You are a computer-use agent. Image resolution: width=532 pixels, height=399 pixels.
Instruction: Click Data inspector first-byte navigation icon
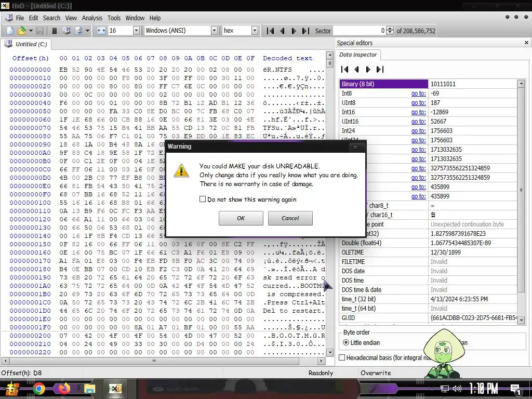pyautogui.click(x=345, y=70)
